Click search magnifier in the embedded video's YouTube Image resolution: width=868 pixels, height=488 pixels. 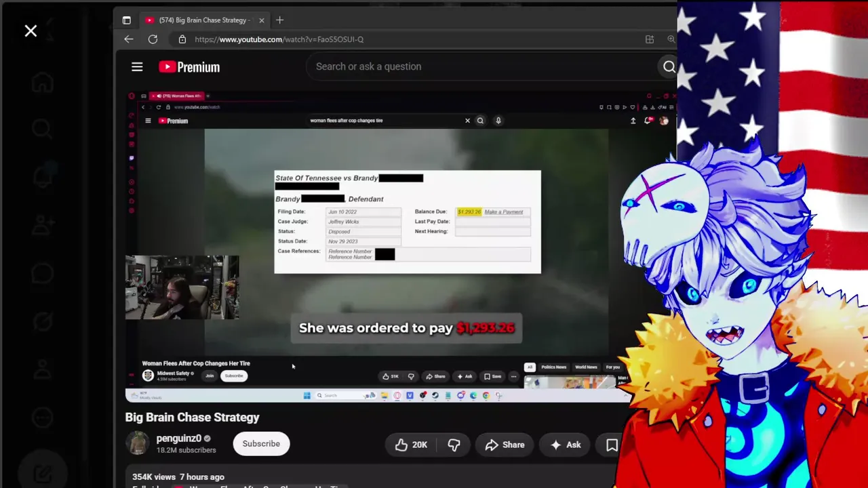coord(480,121)
